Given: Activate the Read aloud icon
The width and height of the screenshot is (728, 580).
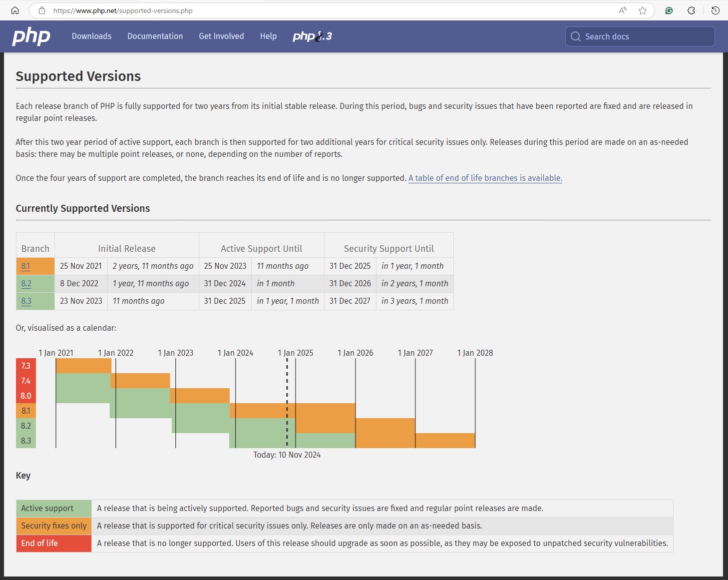Looking at the screenshot, I should (x=623, y=10).
